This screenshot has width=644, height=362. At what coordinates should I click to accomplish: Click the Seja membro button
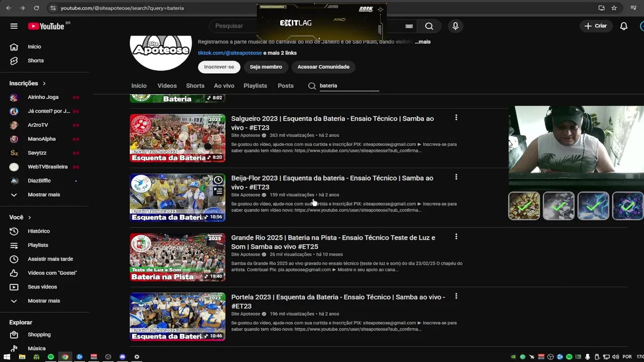[266, 67]
